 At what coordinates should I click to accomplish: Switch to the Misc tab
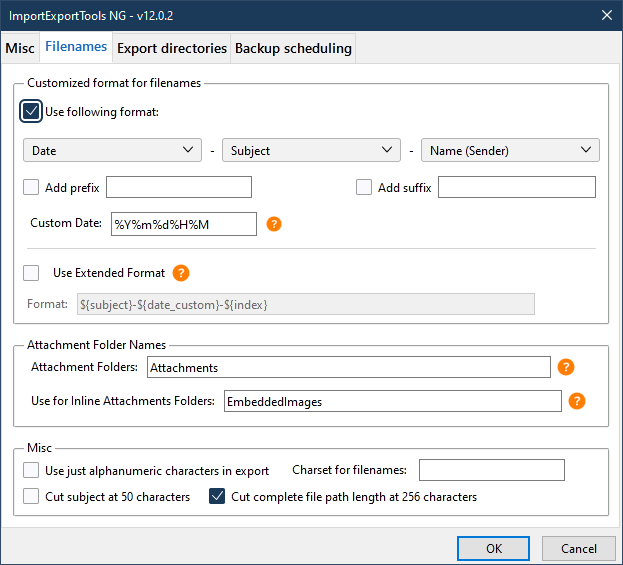click(20, 48)
